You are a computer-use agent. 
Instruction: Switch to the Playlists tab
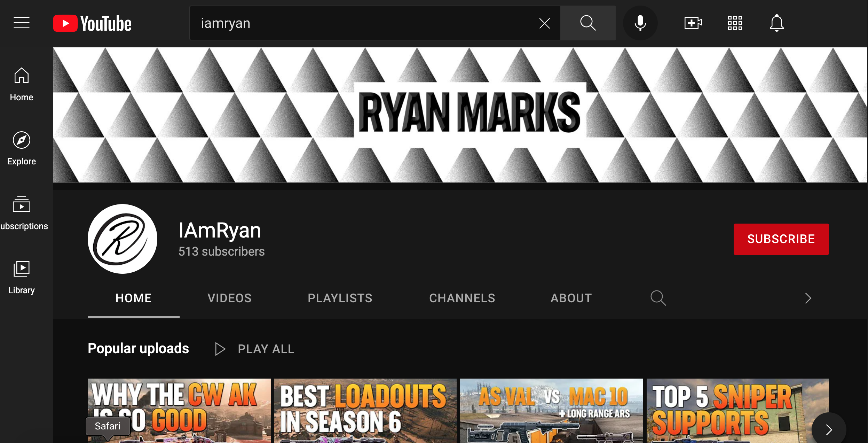click(x=340, y=298)
